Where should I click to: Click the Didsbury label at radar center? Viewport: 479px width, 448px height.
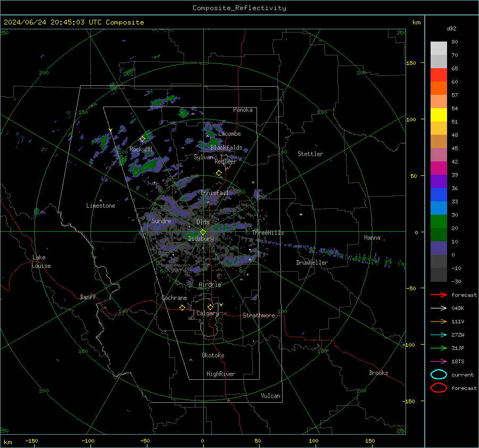201,239
